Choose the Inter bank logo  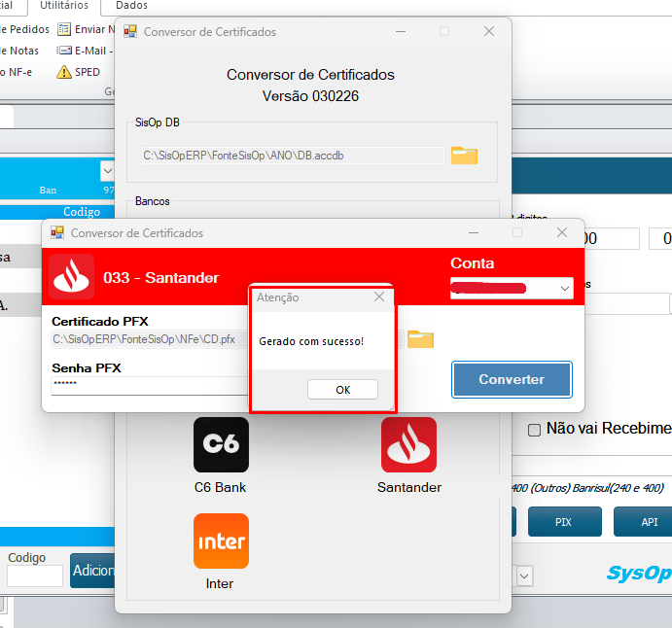(221, 541)
